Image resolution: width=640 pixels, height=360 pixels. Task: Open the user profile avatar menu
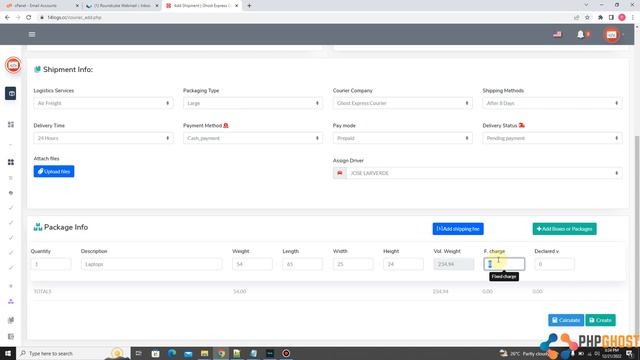click(611, 35)
